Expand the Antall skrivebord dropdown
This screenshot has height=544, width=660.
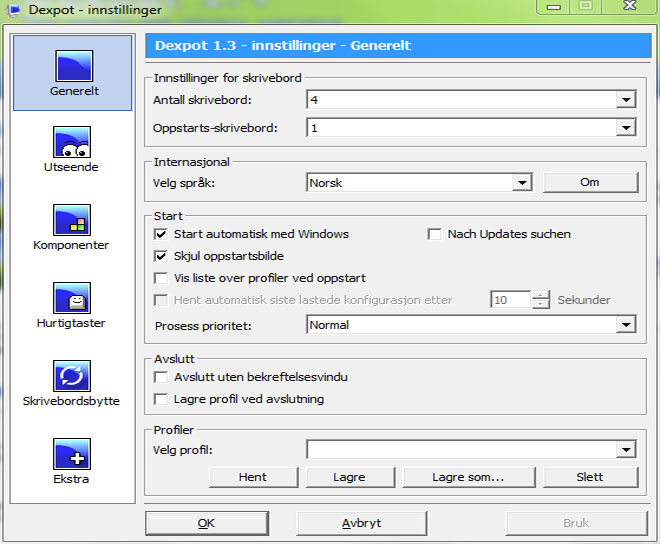pyautogui.click(x=626, y=100)
